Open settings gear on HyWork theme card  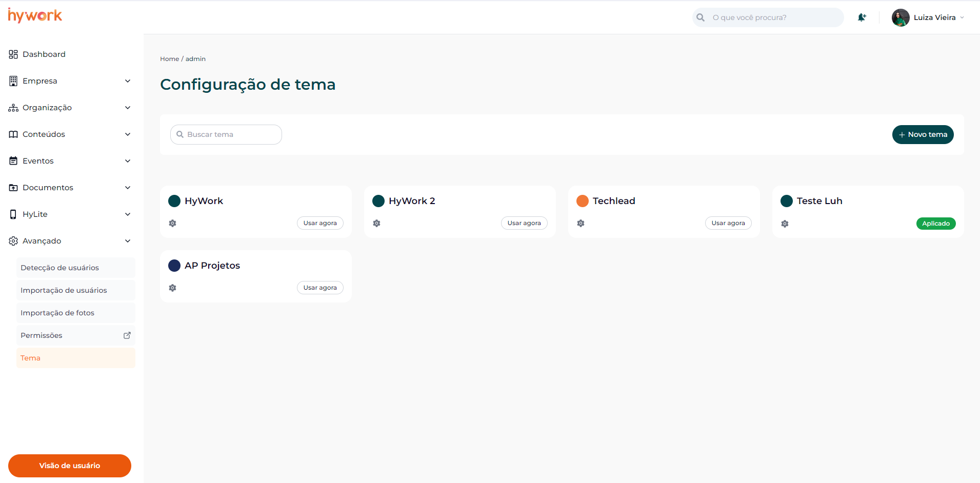point(173,223)
